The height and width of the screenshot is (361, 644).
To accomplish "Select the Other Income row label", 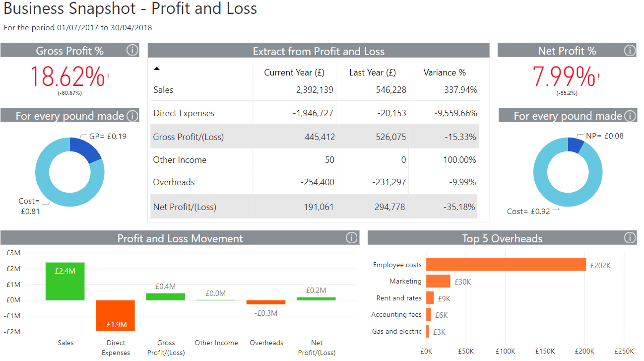I will (x=180, y=160).
